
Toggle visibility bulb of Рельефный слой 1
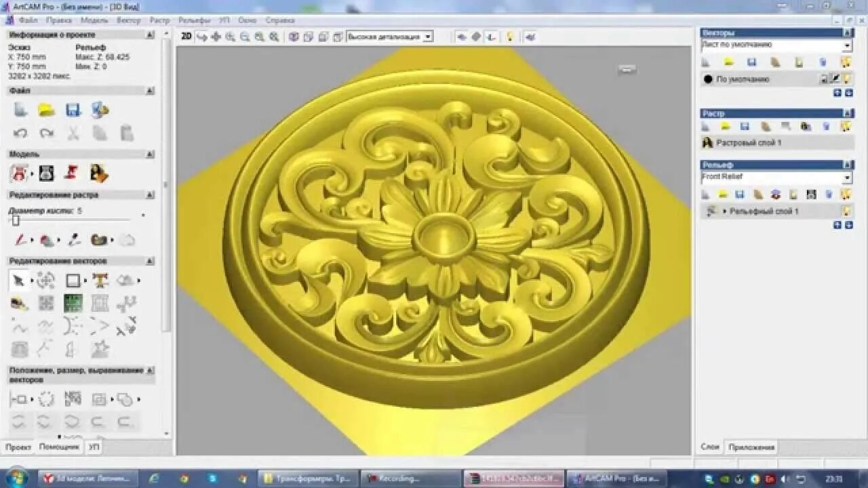click(x=847, y=211)
